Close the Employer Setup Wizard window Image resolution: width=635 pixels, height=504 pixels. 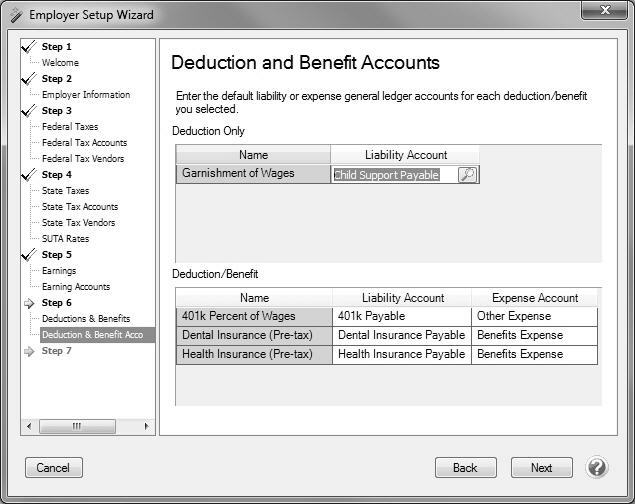tap(605, 13)
